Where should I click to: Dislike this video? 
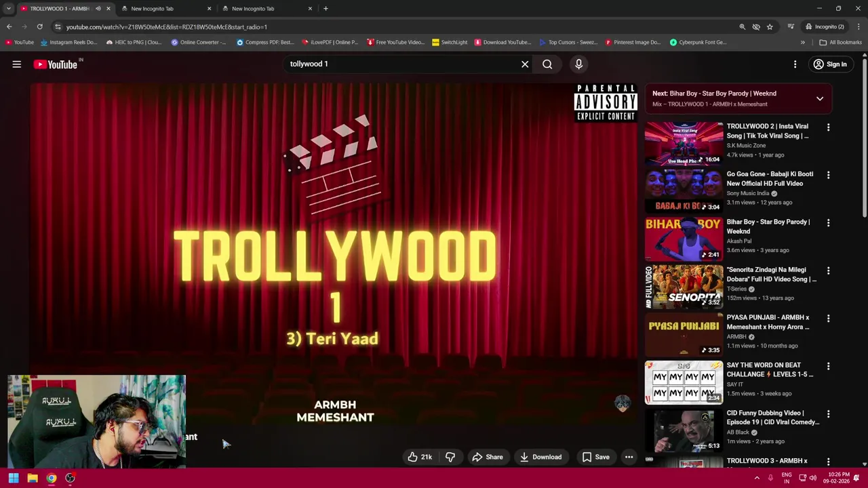pos(450,457)
